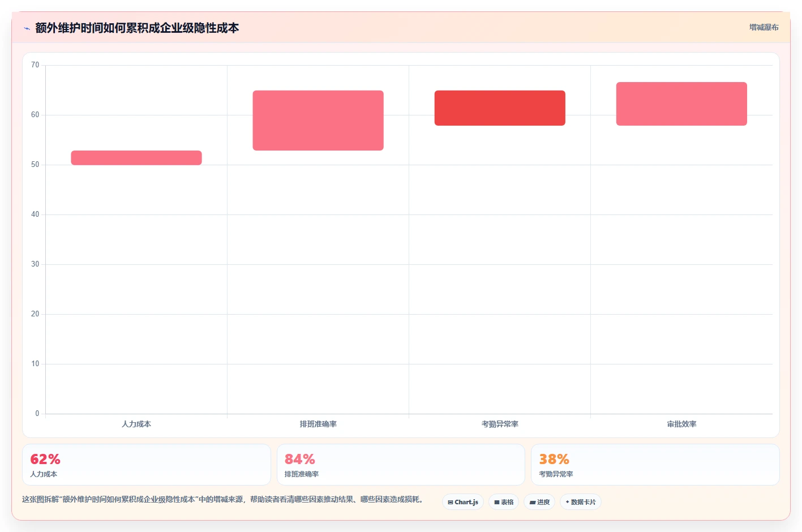The width and height of the screenshot is (802, 532).
Task: Click the y-axis value 30
Action: pos(35,264)
